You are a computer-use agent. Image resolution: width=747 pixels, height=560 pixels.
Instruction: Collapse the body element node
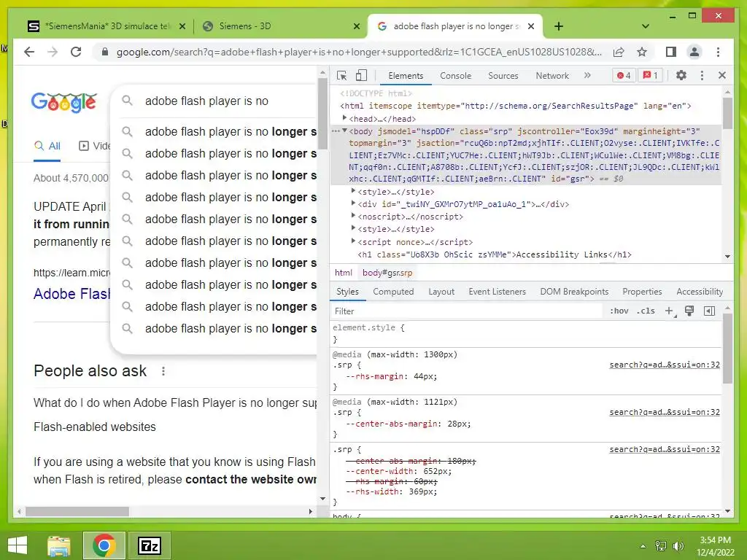point(344,131)
